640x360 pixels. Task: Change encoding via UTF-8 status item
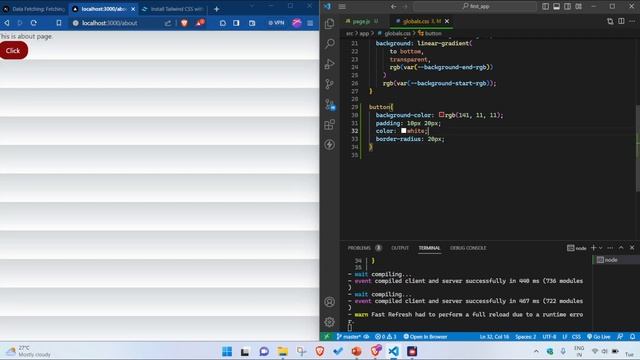click(x=549, y=337)
